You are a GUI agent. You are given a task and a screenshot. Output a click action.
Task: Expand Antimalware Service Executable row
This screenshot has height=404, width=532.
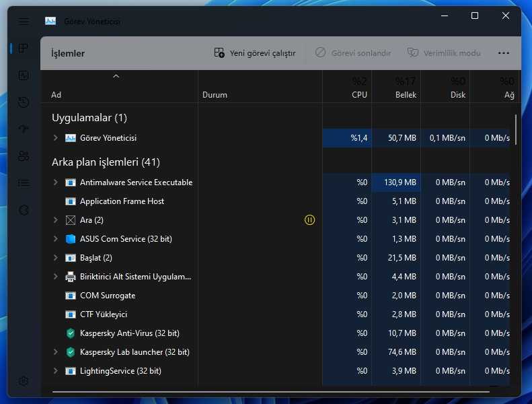55,182
